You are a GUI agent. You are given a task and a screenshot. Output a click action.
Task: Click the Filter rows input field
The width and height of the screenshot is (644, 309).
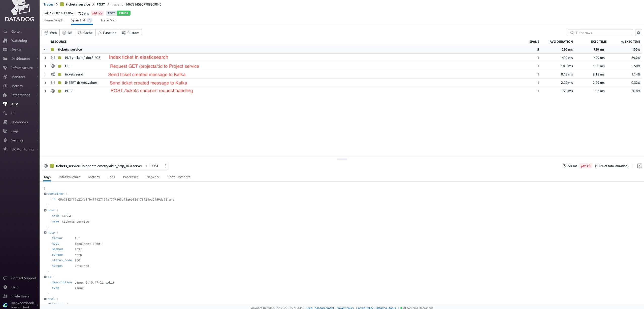point(600,33)
